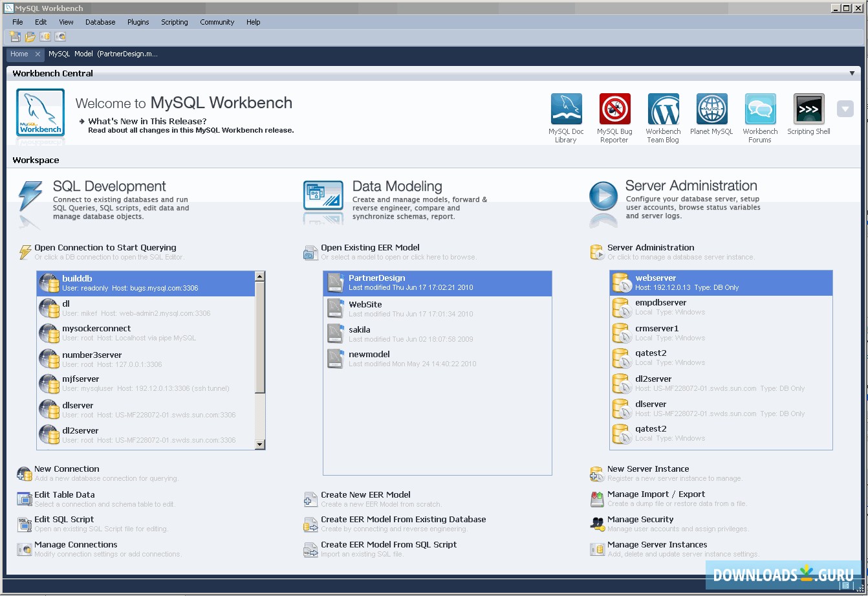Image resolution: width=868 pixels, height=596 pixels.
Task: Click the Create New EER Model icon
Action: tap(310, 499)
